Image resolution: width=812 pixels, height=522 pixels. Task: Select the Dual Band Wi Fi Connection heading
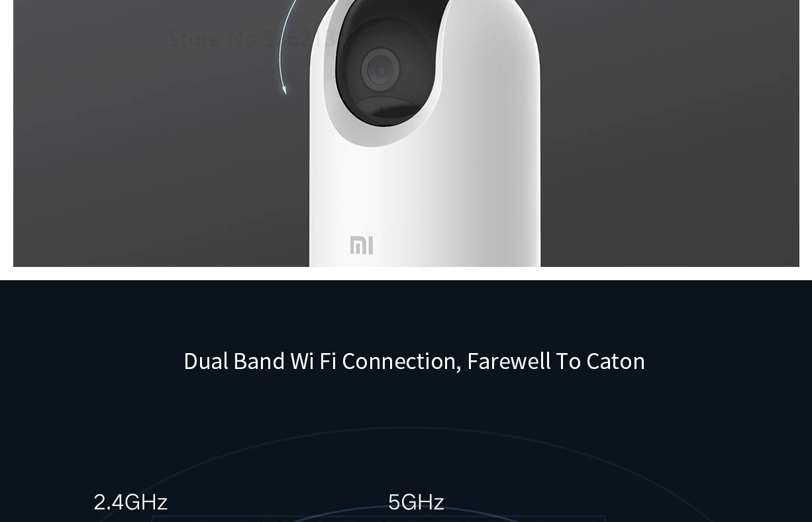click(414, 361)
